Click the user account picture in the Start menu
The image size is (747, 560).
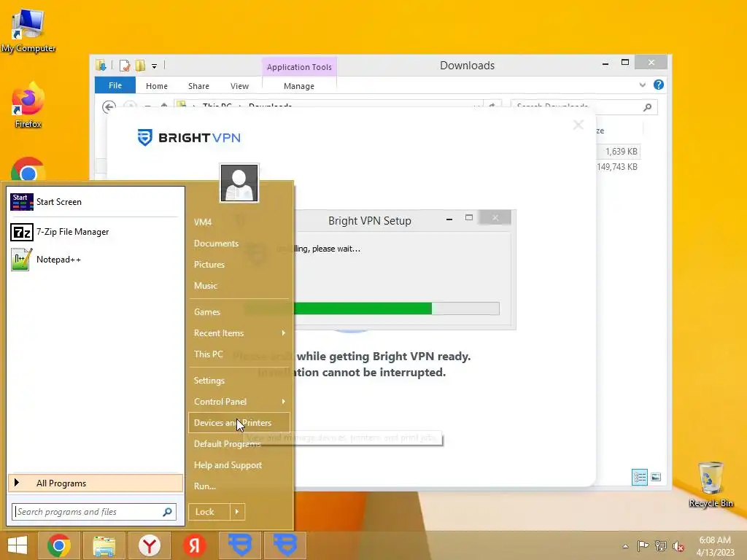coord(239,183)
